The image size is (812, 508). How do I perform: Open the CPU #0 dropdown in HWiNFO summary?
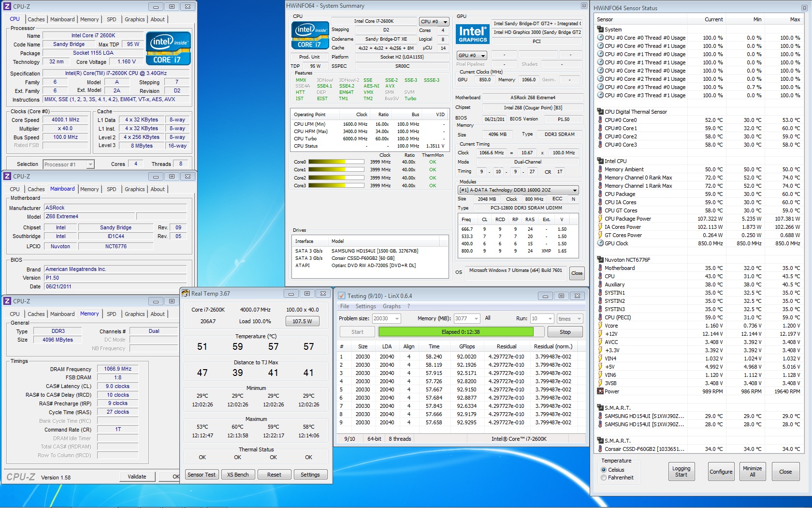[x=434, y=21]
